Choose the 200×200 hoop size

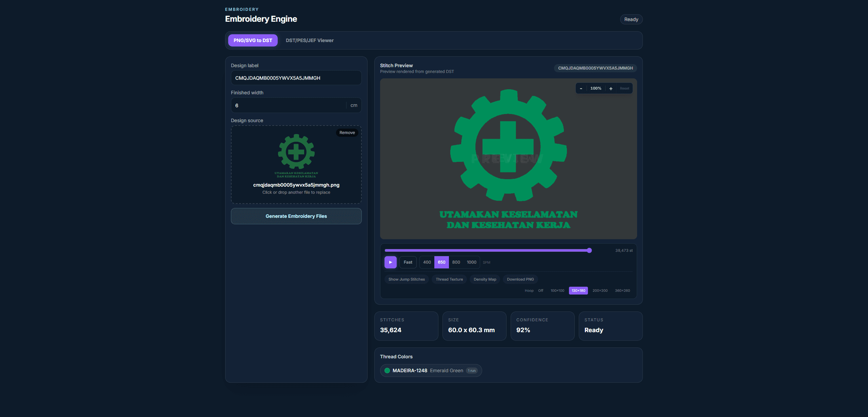(600, 290)
